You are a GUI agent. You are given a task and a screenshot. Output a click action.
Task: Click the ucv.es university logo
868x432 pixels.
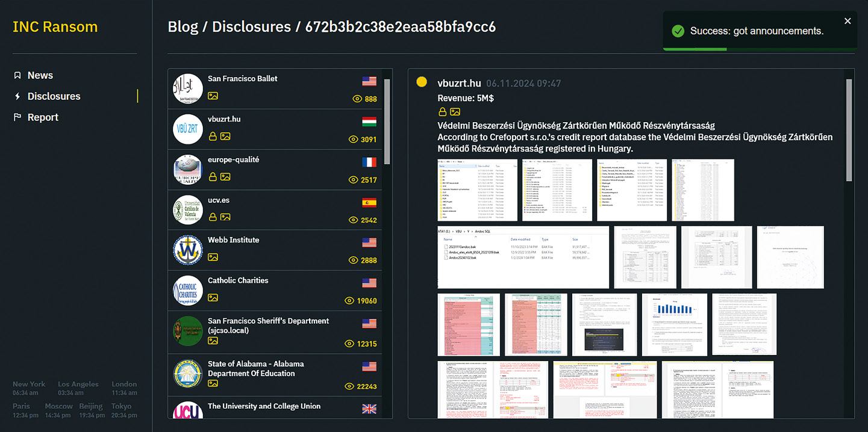click(x=188, y=210)
